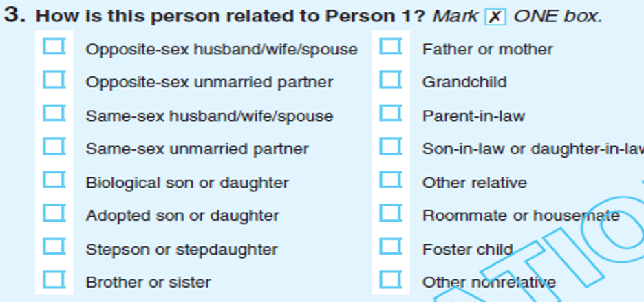Tick the Other nonrelative checkbox
This screenshot has width=644, height=302.
[390, 280]
